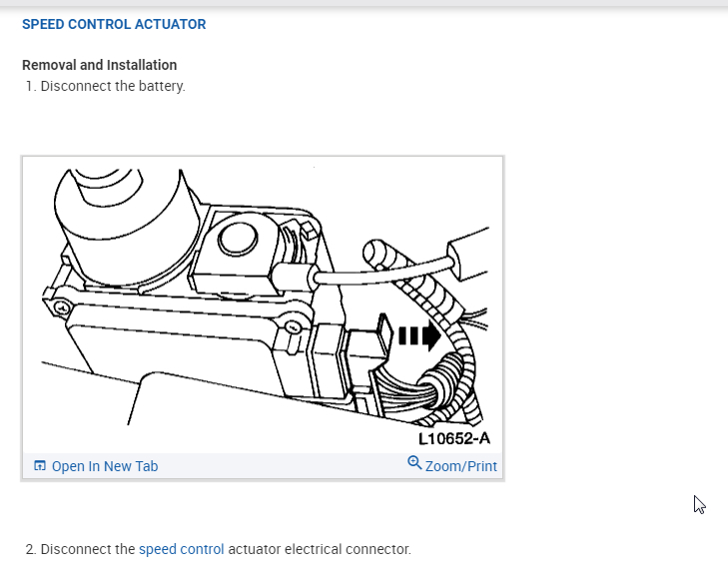
Task: Open the diagram via Open In New Tab text
Action: coord(105,466)
